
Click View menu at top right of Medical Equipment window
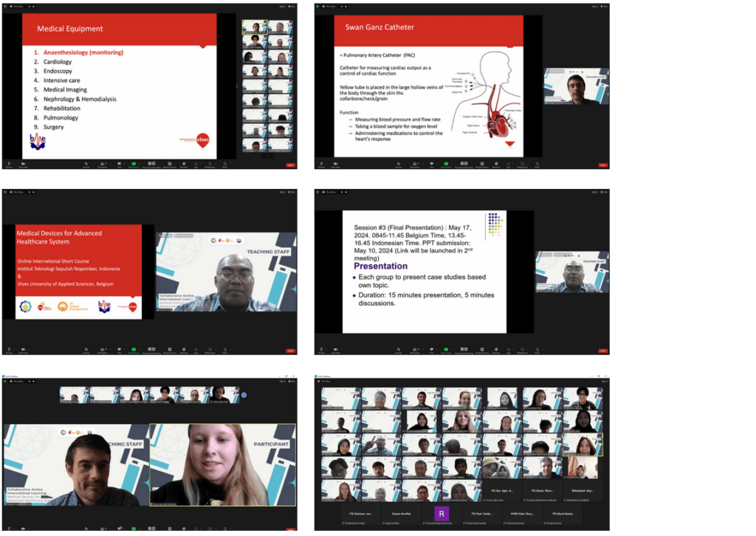pyautogui.click(x=292, y=7)
